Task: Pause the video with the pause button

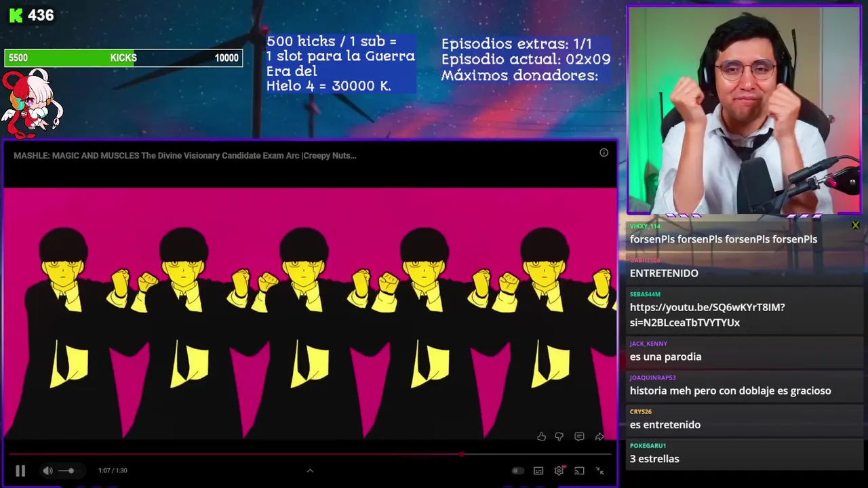Action: [x=20, y=470]
